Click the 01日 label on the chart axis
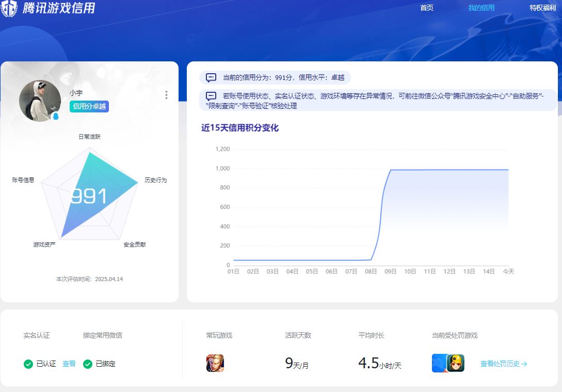This screenshot has height=392, width=562. click(x=233, y=271)
